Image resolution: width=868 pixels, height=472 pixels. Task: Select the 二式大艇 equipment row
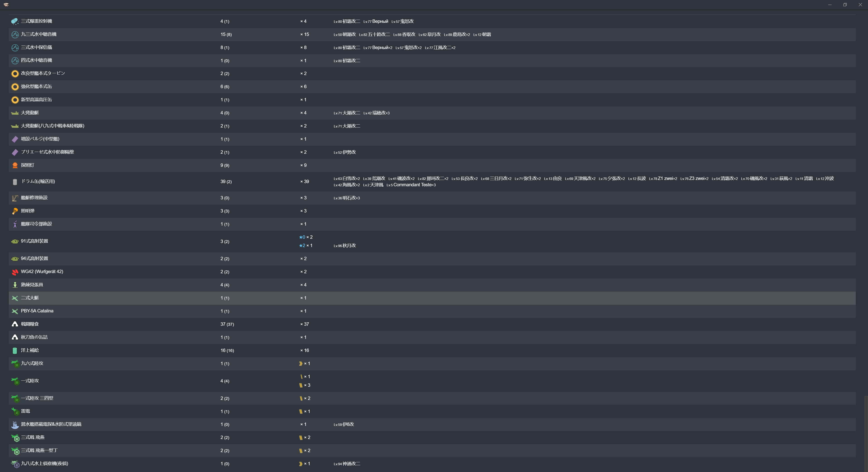coord(30,298)
